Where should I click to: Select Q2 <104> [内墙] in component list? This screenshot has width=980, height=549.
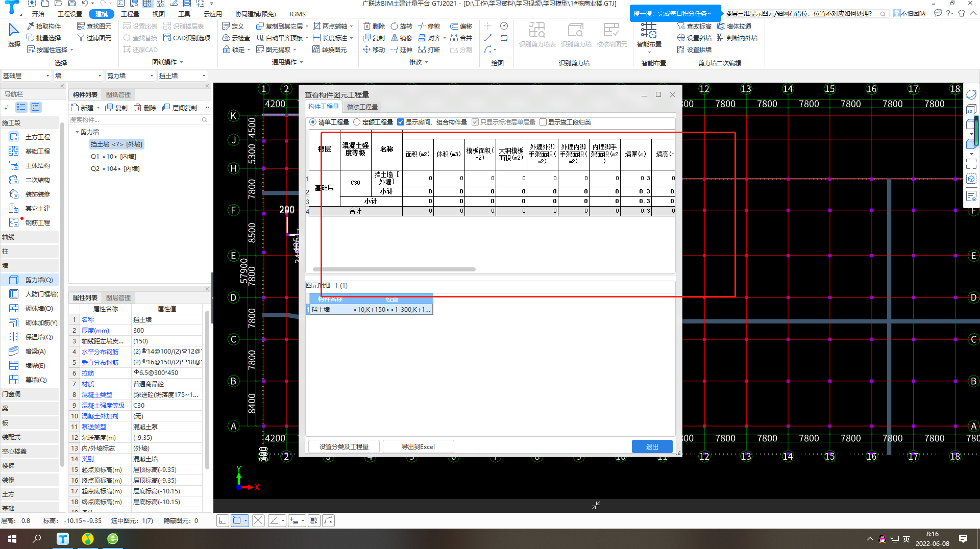[115, 169]
